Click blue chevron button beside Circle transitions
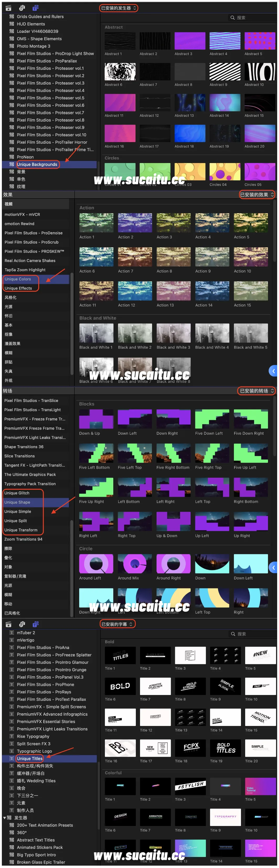 tap(273, 568)
